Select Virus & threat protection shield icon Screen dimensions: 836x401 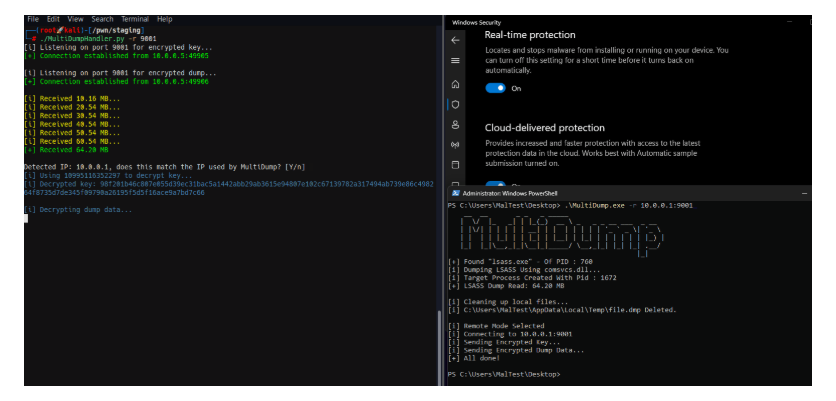pos(455,105)
